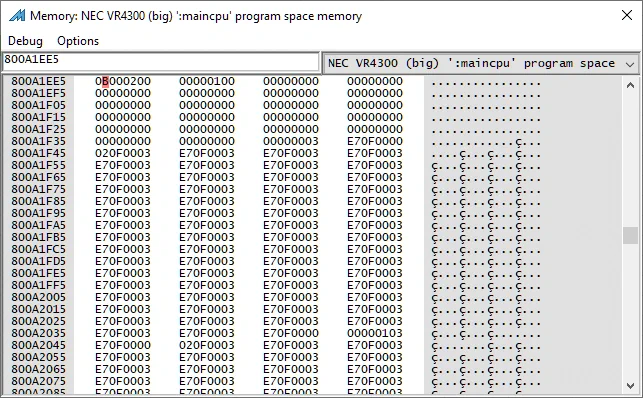The image size is (643, 398).
Task: Select value 00000100 in first row
Action: coord(207,81)
